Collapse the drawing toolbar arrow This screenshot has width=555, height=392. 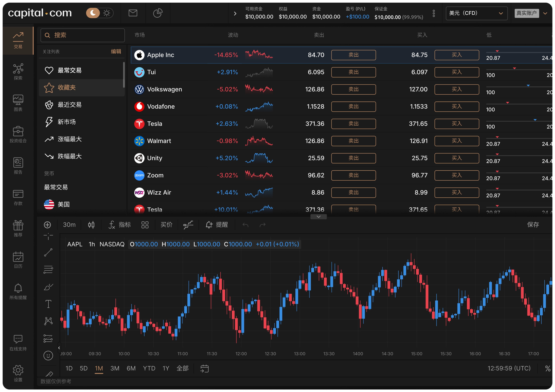coord(59,348)
